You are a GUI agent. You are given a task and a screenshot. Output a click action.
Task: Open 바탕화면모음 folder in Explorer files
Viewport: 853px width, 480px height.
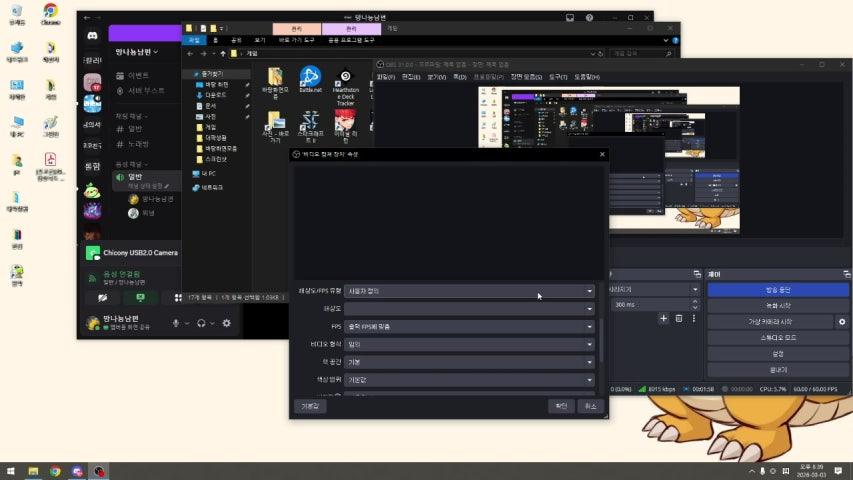click(x=275, y=83)
